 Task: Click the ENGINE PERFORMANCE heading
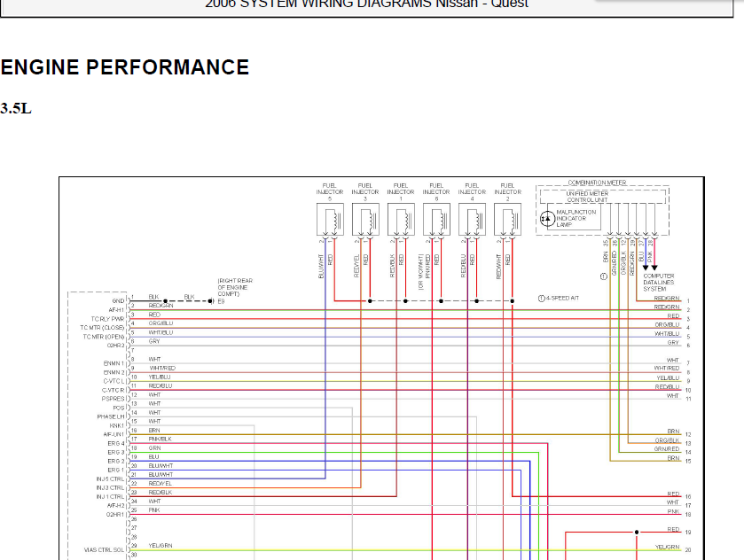click(x=125, y=67)
